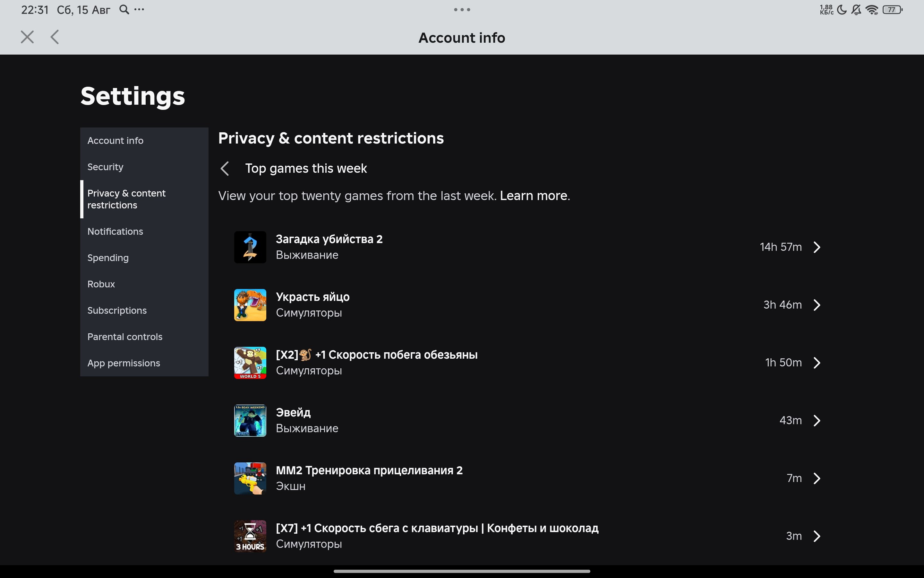Select the Конфеты и шоколад game title
924x578 pixels.
[437, 528]
